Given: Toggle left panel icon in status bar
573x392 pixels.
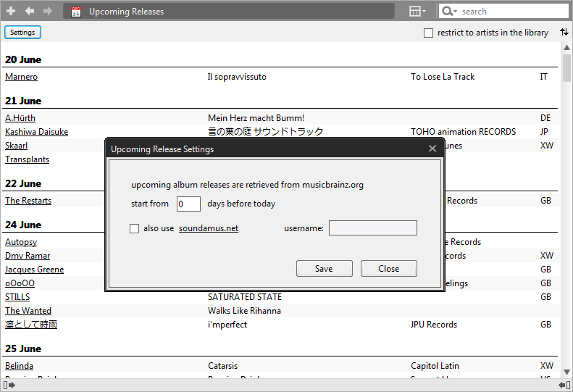Looking at the screenshot, I should click(9, 385).
